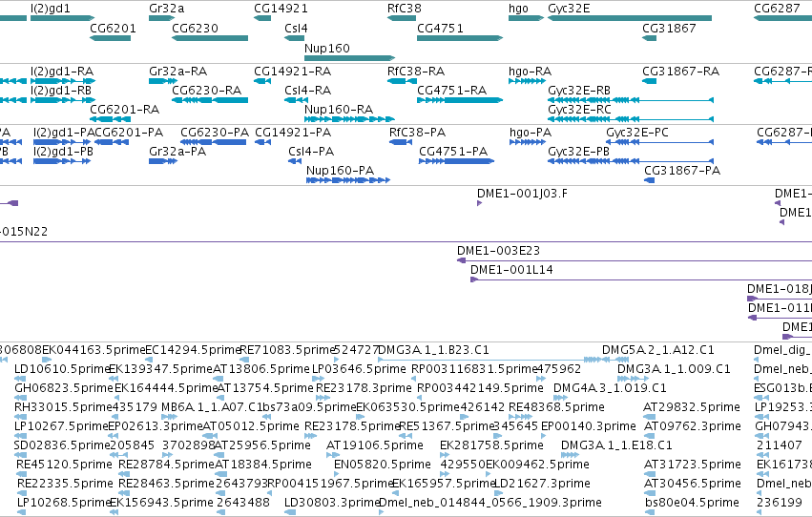Click the DME1-001L14 clone arrowhead
Screen dimensions: 812x517
click(474, 279)
